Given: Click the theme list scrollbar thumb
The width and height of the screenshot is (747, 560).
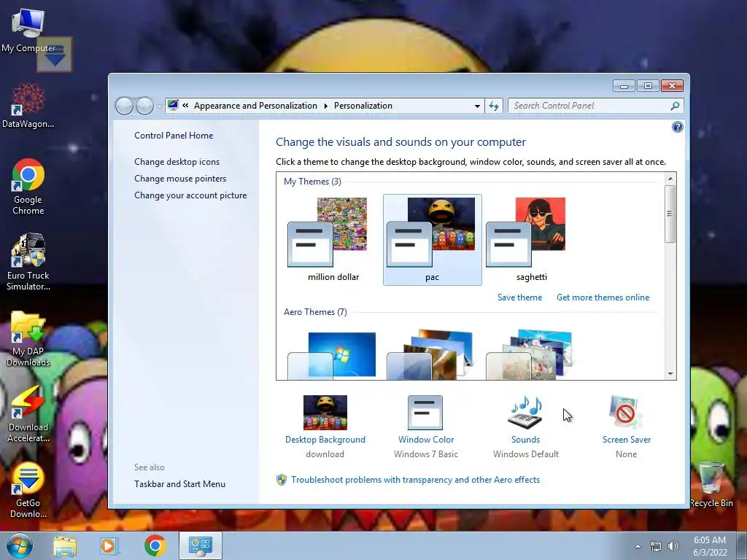Looking at the screenshot, I should pyautogui.click(x=670, y=214).
